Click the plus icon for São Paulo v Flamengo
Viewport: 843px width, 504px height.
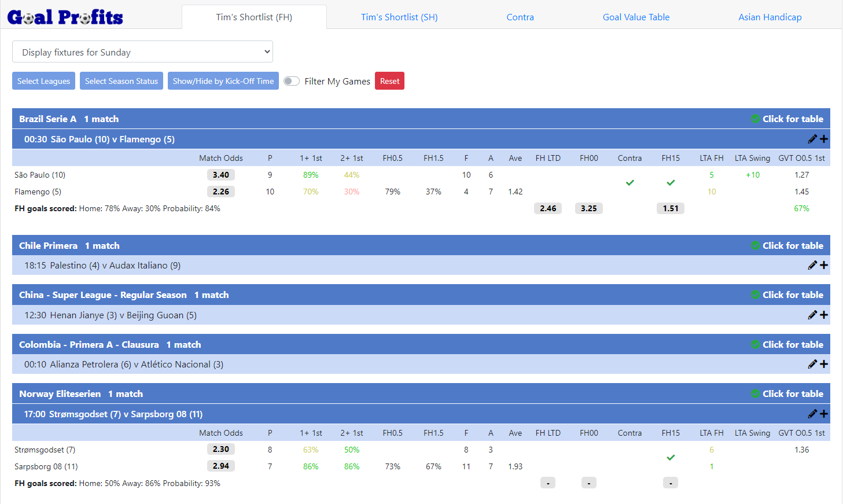pyautogui.click(x=824, y=139)
